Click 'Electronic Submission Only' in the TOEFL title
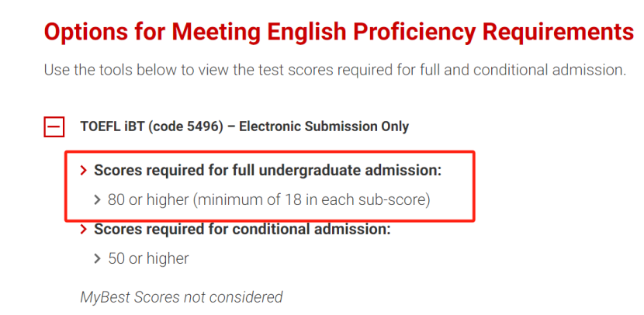This screenshot has height=315, width=644. [x=324, y=126]
